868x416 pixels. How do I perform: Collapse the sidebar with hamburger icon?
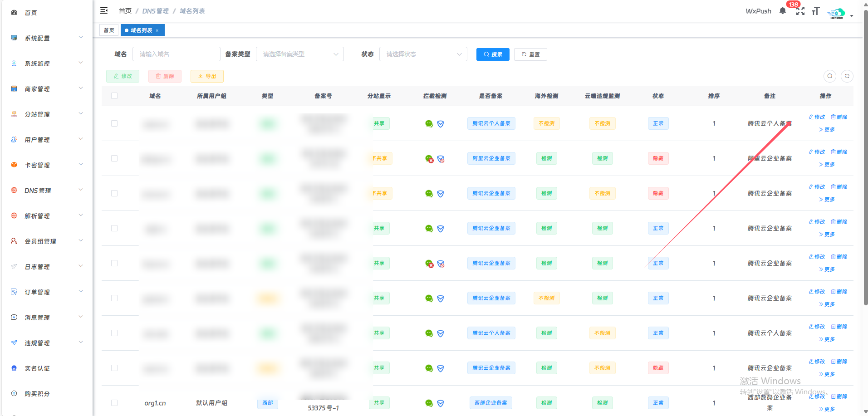(104, 10)
